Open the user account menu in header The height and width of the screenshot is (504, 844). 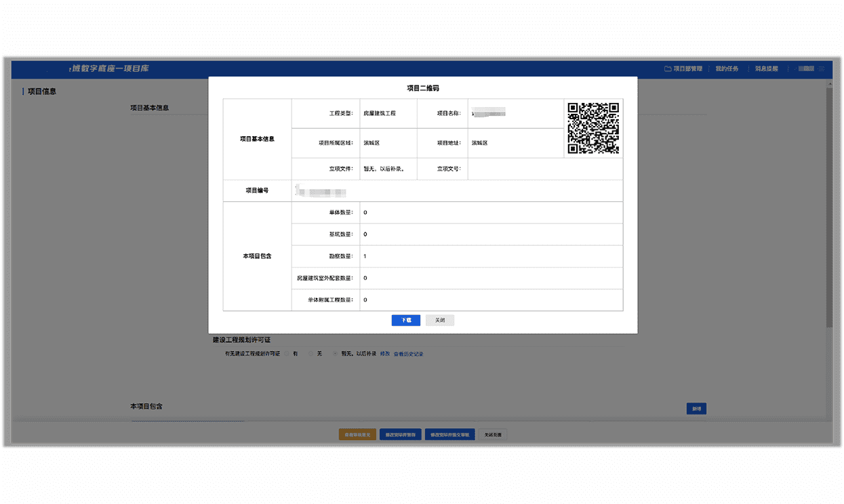point(806,69)
